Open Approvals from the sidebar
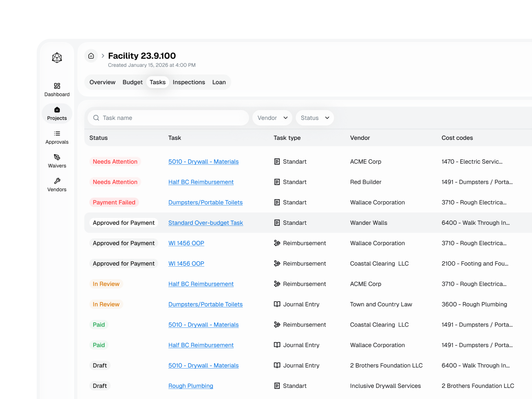The height and width of the screenshot is (399, 532). click(57, 138)
